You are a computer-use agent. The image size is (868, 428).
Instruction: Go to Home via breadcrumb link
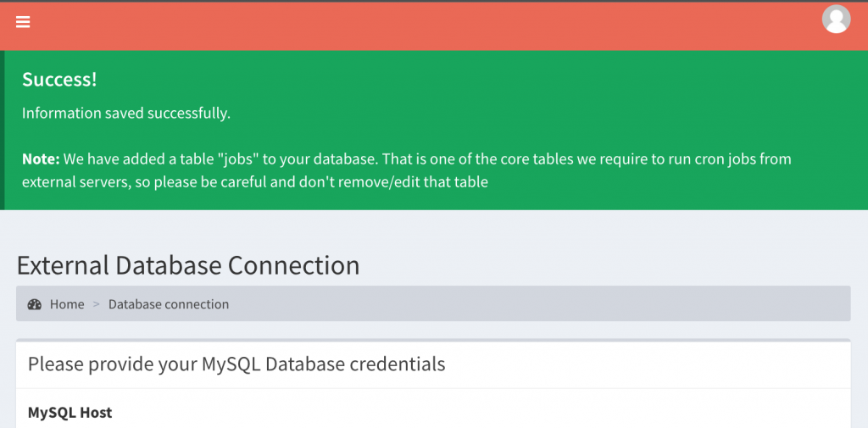pyautogui.click(x=67, y=304)
